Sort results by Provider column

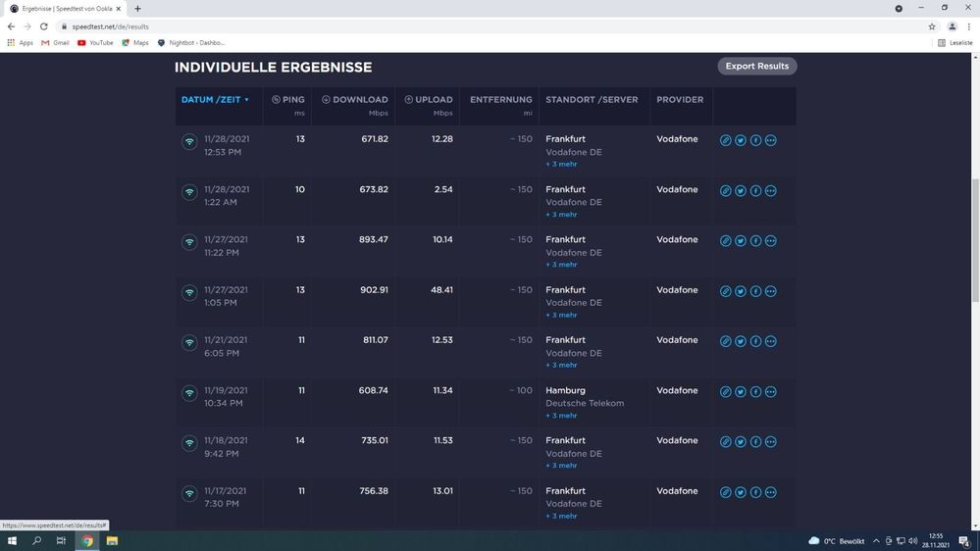pos(680,99)
